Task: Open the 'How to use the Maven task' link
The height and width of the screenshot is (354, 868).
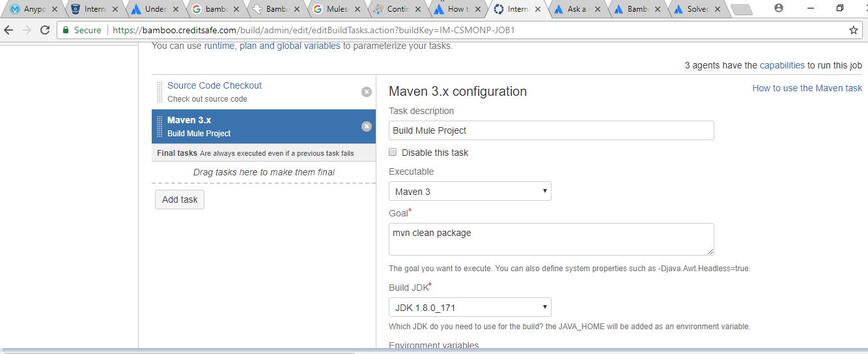Action: [x=807, y=88]
